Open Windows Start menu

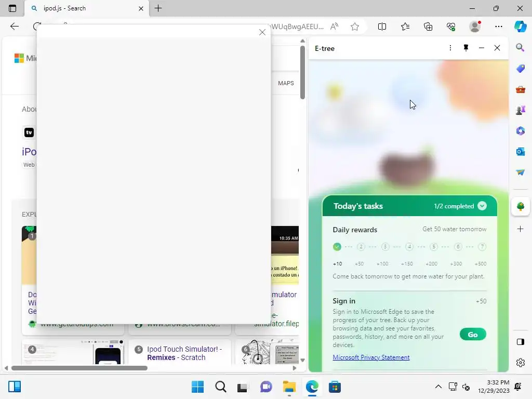(198, 387)
